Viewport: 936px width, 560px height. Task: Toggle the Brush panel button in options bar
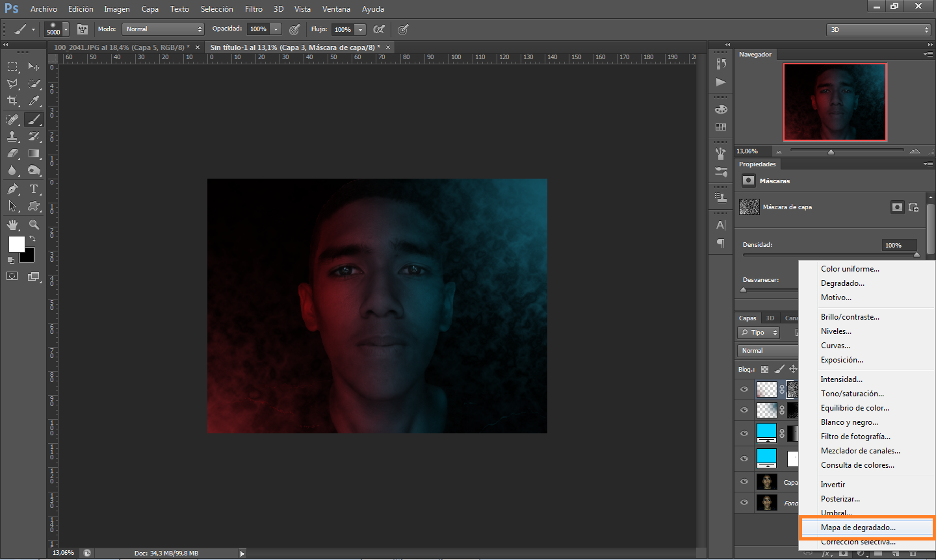[83, 29]
